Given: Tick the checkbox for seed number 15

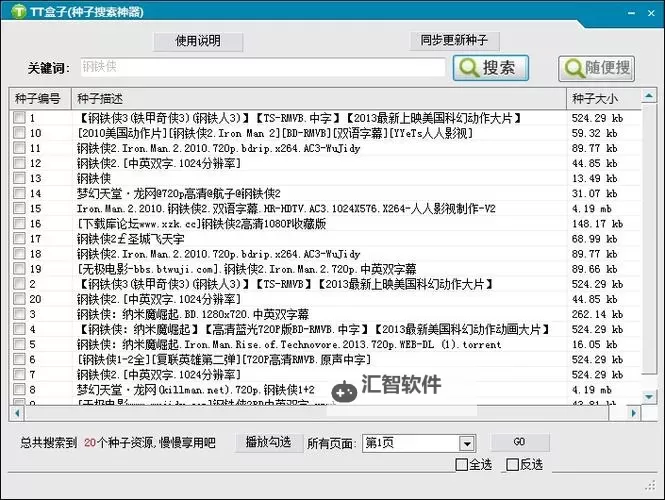Looking at the screenshot, I should coord(19,208).
